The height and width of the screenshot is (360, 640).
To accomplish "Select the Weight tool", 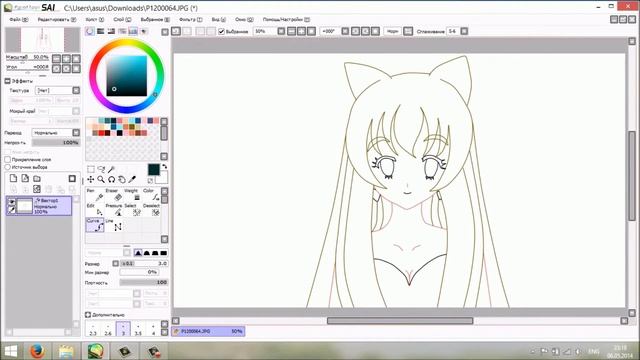I will (x=133, y=195).
